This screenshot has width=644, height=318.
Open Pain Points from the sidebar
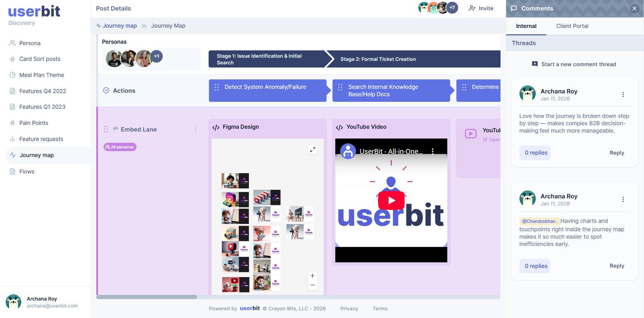34,123
